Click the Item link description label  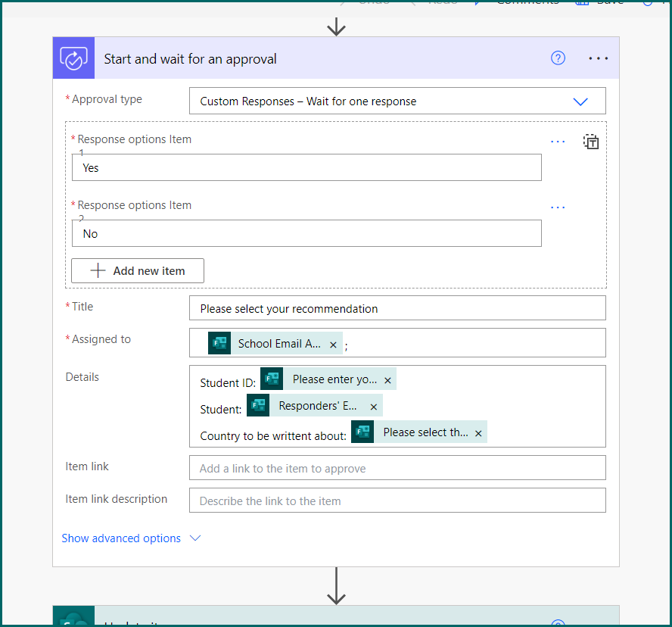click(116, 499)
